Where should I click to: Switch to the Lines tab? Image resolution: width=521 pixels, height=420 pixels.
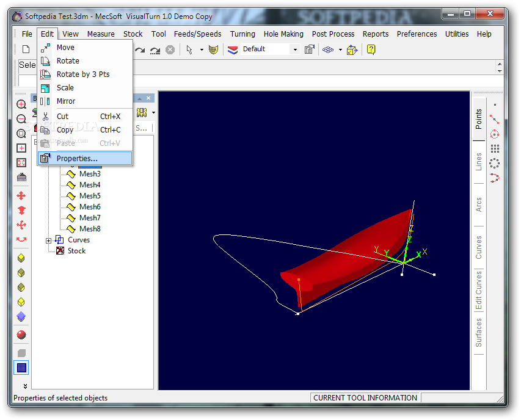478,162
